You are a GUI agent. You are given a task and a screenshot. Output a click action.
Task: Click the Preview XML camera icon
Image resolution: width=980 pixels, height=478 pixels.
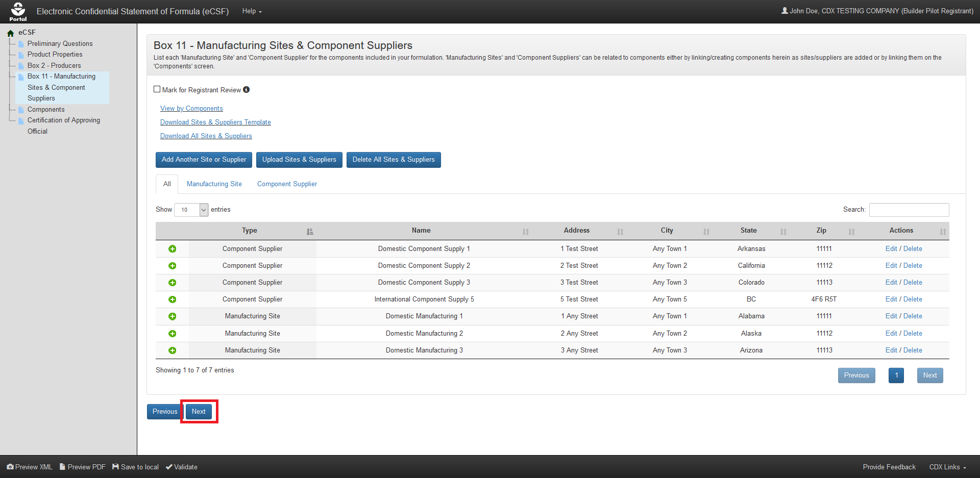10,467
